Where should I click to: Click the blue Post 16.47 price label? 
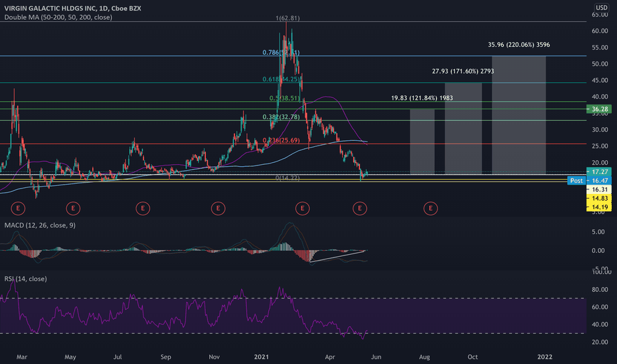coord(589,180)
